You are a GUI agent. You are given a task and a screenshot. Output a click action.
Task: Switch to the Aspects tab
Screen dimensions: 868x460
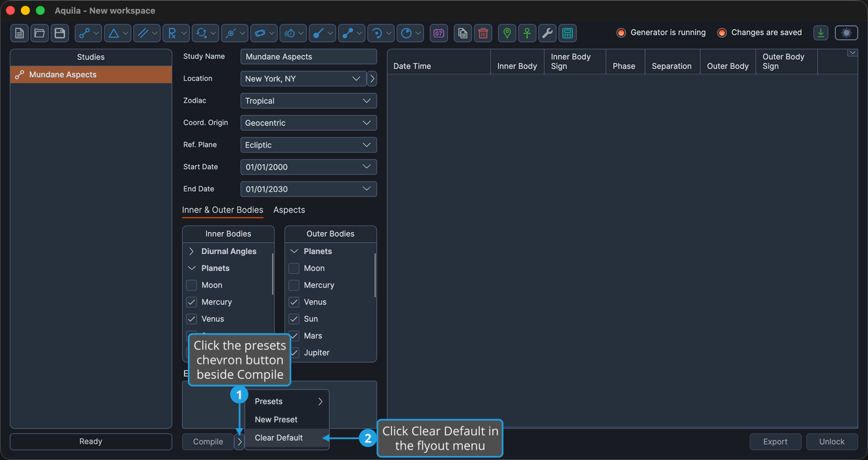289,210
